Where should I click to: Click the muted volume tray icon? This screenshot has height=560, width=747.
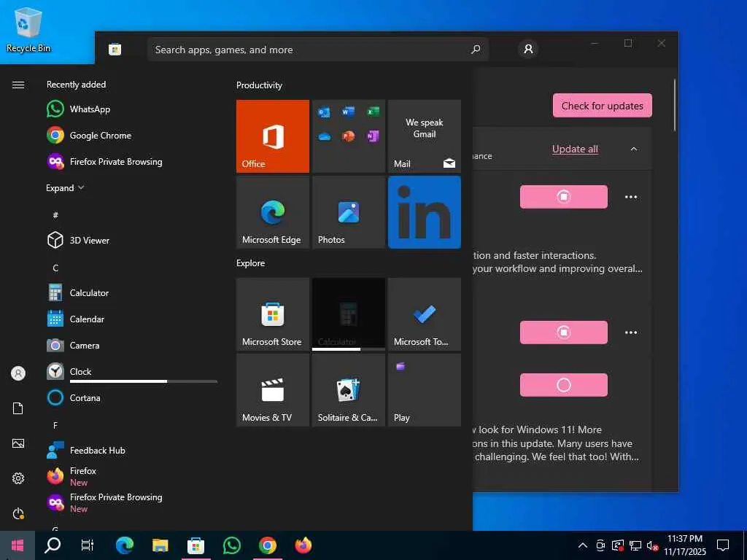pyautogui.click(x=652, y=545)
